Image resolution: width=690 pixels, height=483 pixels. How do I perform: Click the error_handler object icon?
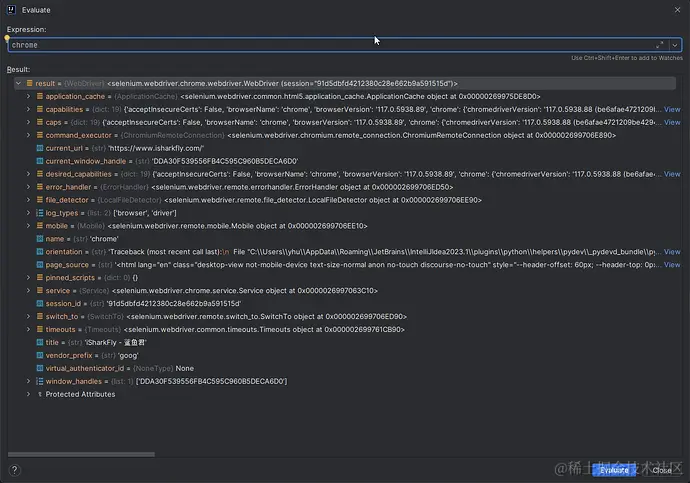[40, 187]
